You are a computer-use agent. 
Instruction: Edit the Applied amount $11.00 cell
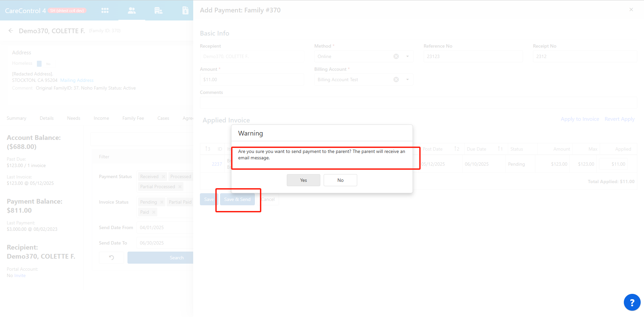(613, 164)
